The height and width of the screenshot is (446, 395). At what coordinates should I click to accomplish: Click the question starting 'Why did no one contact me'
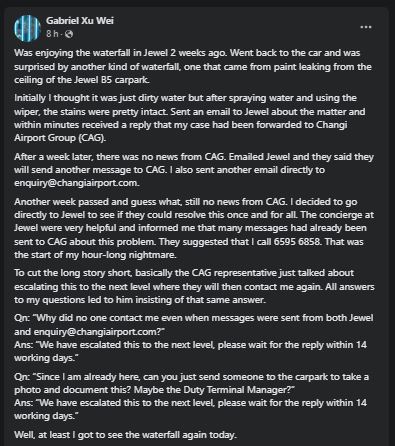coord(194,325)
